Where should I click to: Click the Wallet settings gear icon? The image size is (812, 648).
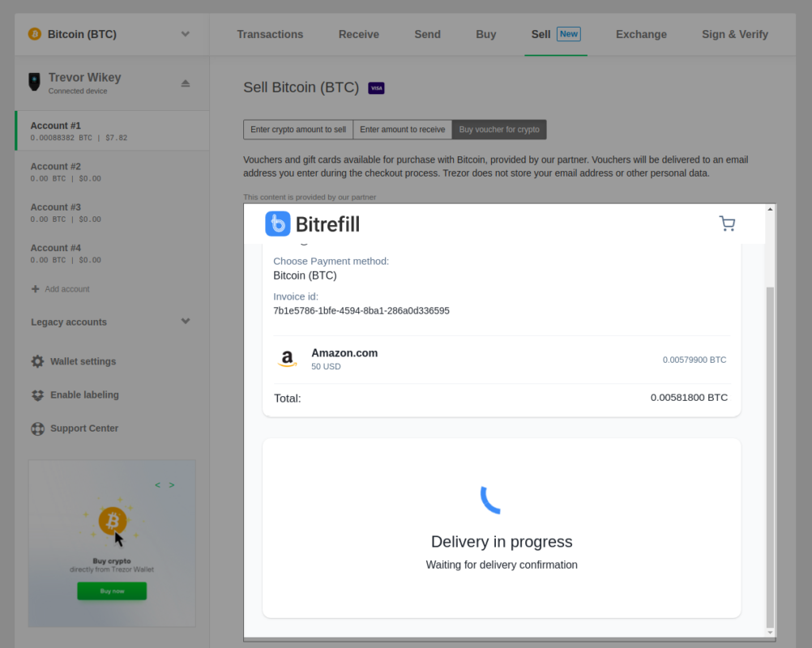pos(37,361)
